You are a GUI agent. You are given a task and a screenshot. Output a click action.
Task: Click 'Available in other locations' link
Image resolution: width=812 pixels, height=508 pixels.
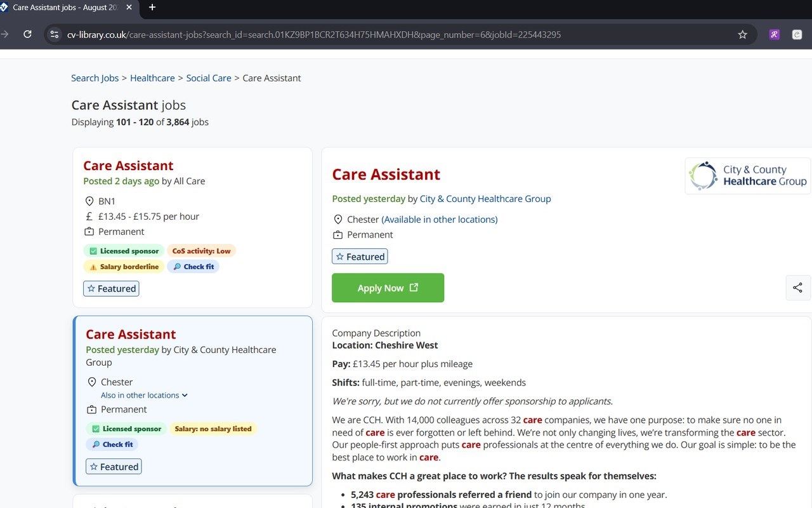click(x=440, y=220)
